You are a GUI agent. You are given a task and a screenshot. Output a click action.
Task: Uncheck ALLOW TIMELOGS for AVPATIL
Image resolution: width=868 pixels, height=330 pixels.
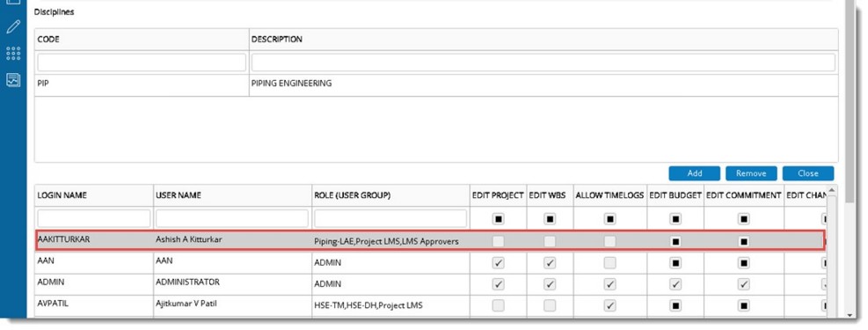[610, 305]
